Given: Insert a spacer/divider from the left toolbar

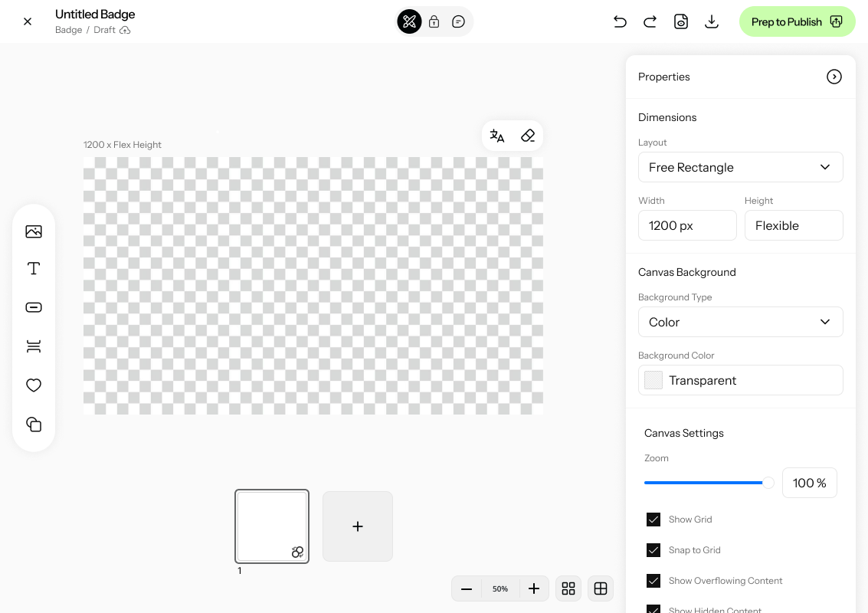Looking at the screenshot, I should point(34,346).
